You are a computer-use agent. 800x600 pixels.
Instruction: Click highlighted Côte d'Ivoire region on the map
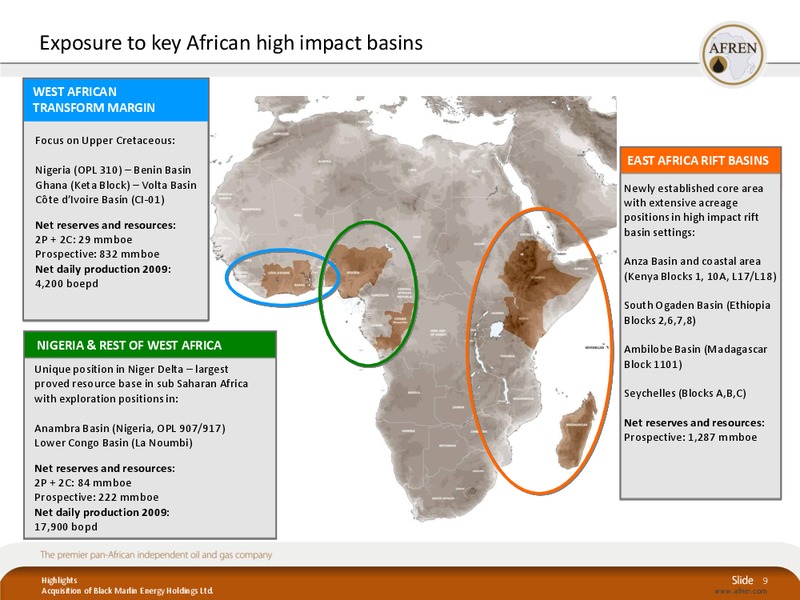278,281
